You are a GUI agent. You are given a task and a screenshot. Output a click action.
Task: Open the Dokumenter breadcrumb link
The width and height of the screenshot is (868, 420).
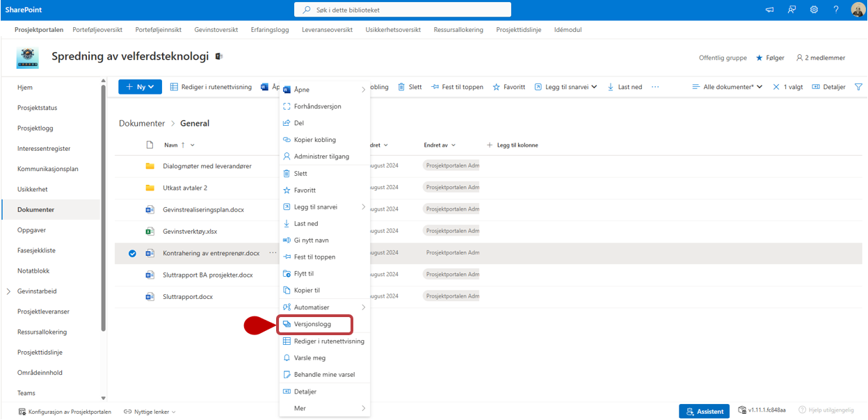[x=142, y=123]
